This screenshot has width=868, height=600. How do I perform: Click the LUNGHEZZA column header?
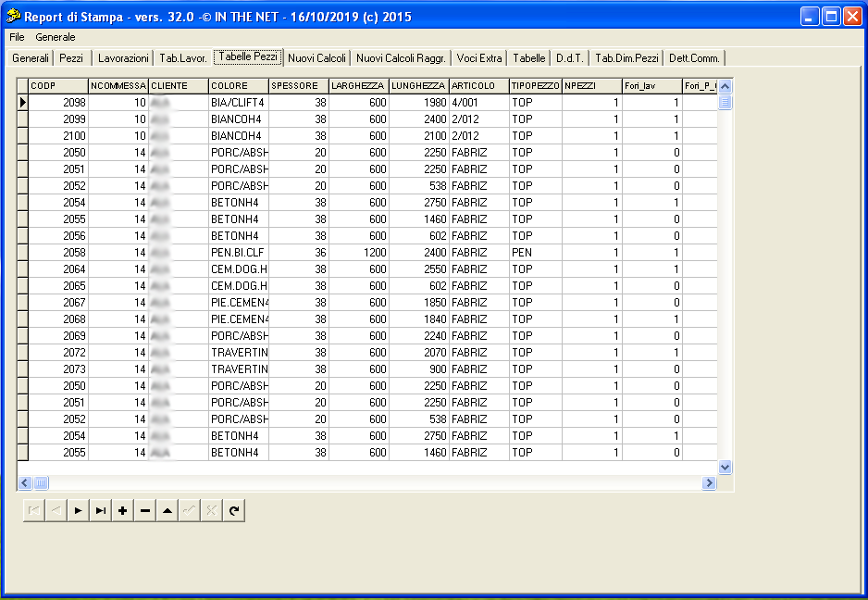click(419, 86)
